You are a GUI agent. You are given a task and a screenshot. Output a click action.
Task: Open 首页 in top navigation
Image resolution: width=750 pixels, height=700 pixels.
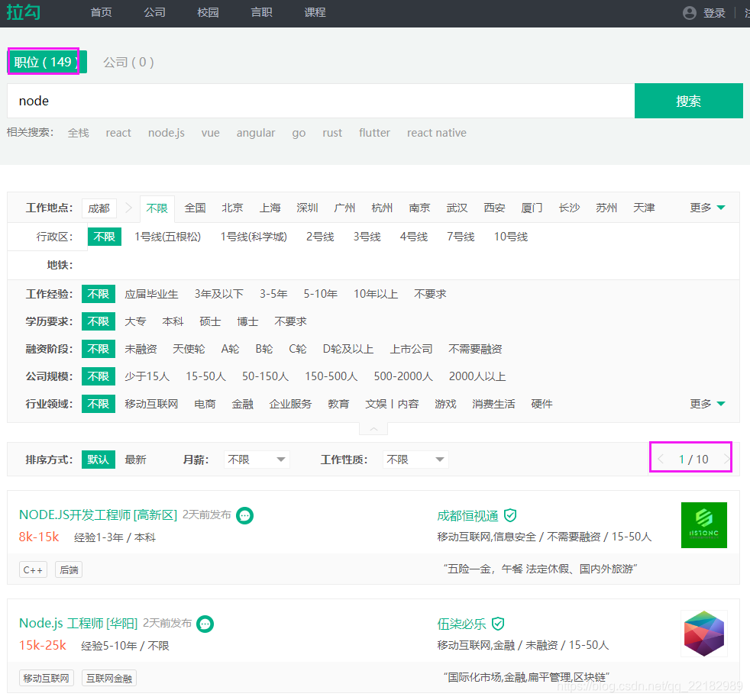tap(101, 12)
